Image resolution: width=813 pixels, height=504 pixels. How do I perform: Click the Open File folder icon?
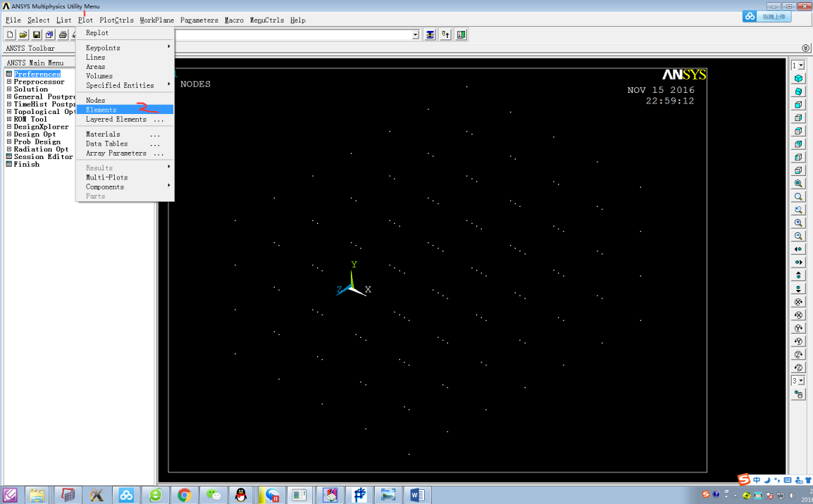pyautogui.click(x=23, y=34)
